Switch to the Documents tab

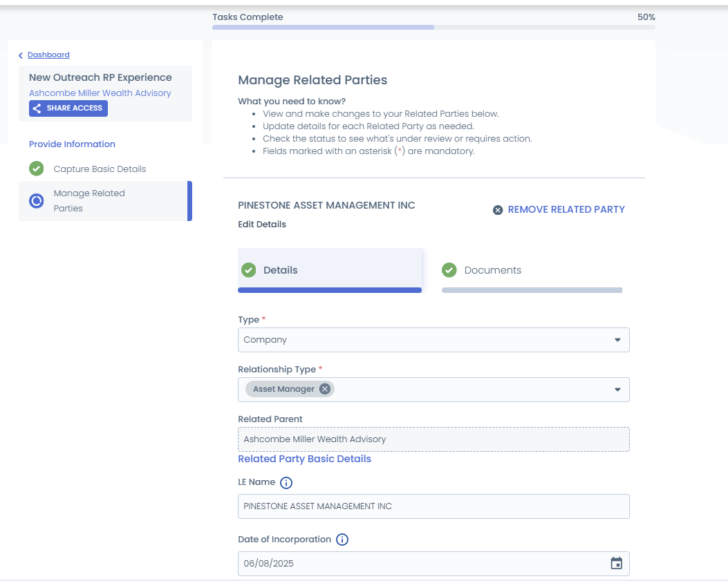click(x=532, y=270)
